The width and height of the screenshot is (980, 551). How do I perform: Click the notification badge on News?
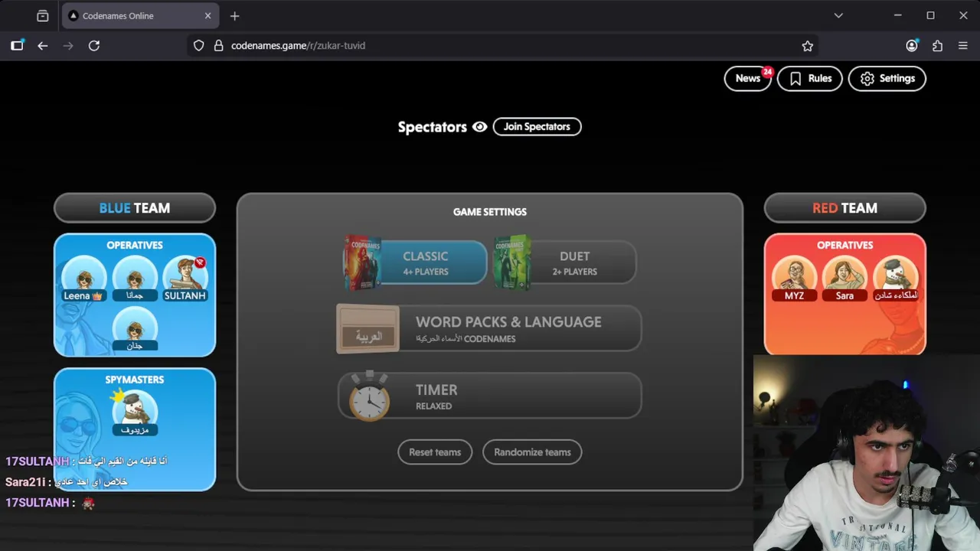click(767, 72)
